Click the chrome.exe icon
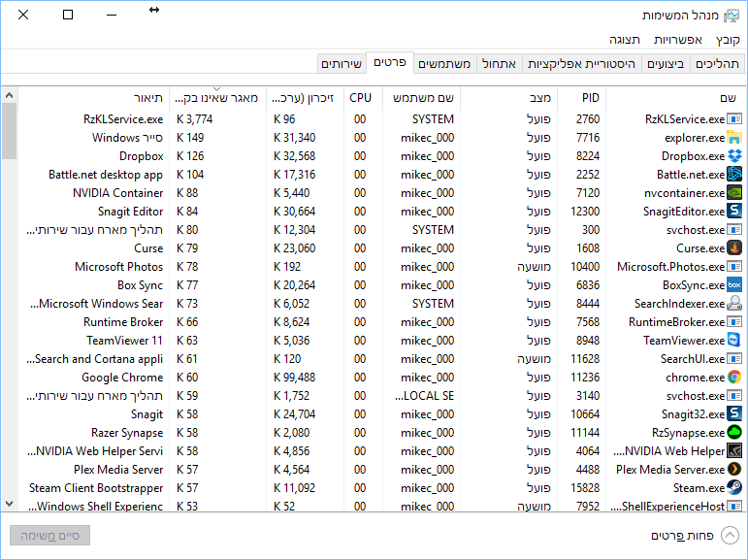Image resolution: width=748 pixels, height=560 pixels. point(734,378)
